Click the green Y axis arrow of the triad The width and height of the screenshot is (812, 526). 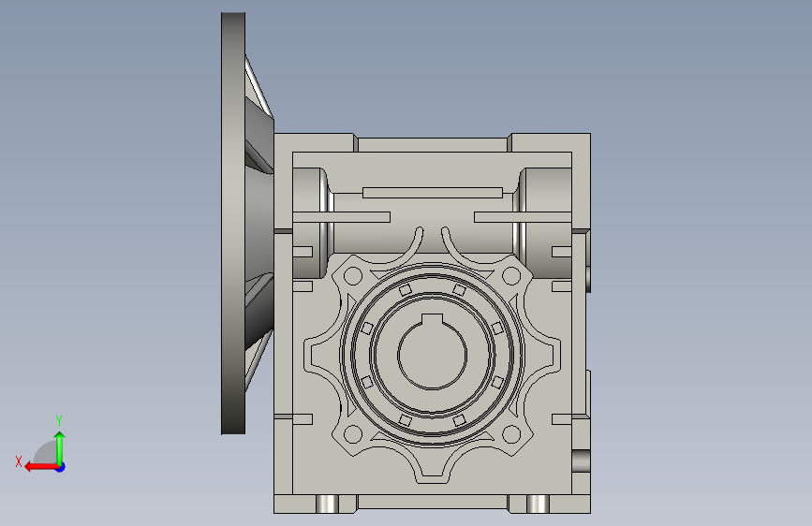60,448
